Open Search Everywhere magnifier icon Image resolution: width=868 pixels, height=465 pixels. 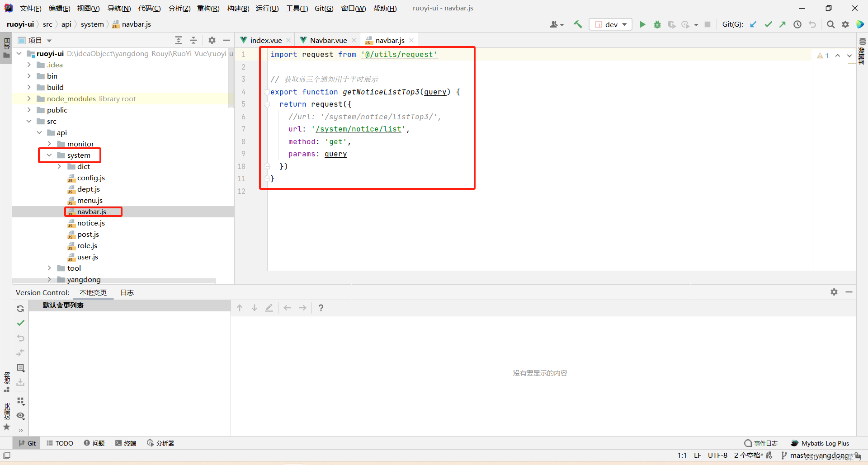pos(830,24)
